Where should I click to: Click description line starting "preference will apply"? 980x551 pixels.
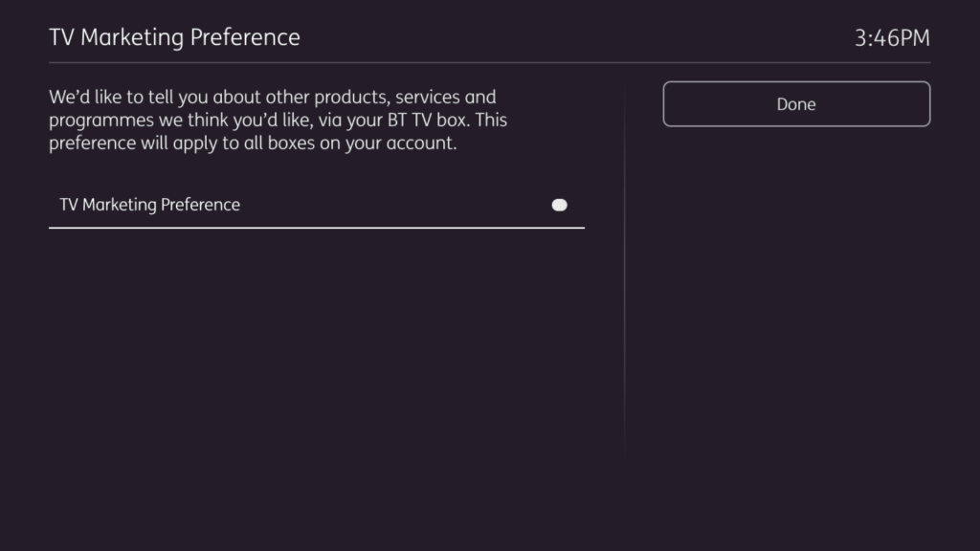[x=253, y=145]
